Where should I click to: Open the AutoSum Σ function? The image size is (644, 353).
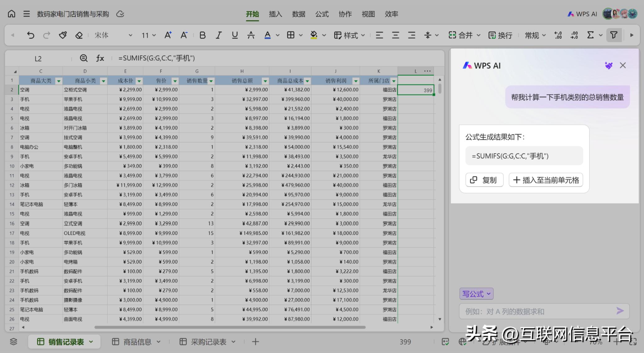pyautogui.click(x=590, y=35)
